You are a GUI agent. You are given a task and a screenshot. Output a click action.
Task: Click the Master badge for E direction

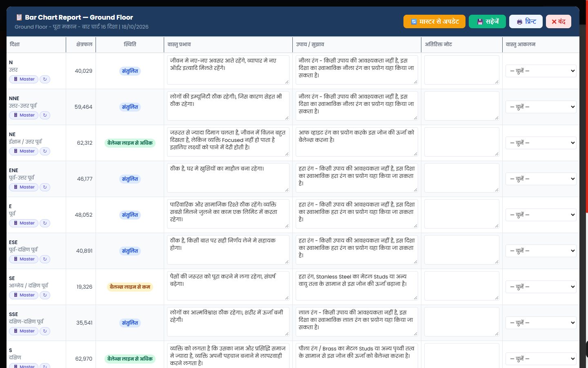(x=24, y=223)
